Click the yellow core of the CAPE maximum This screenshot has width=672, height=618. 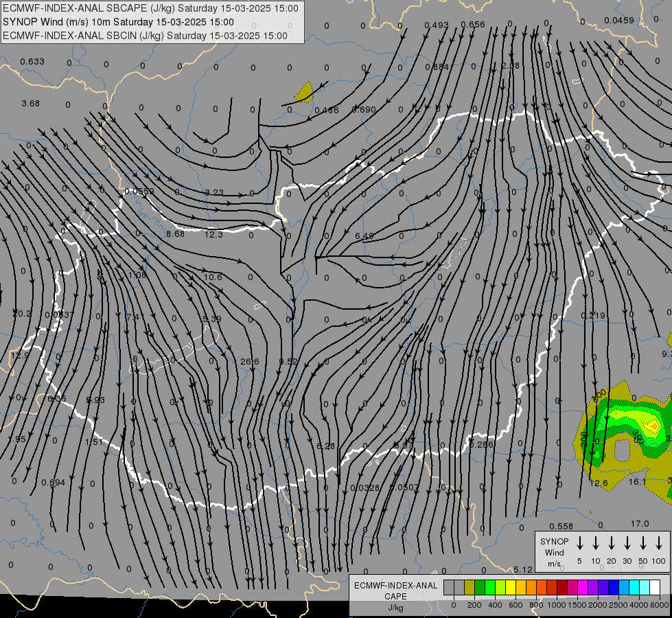click(653, 426)
